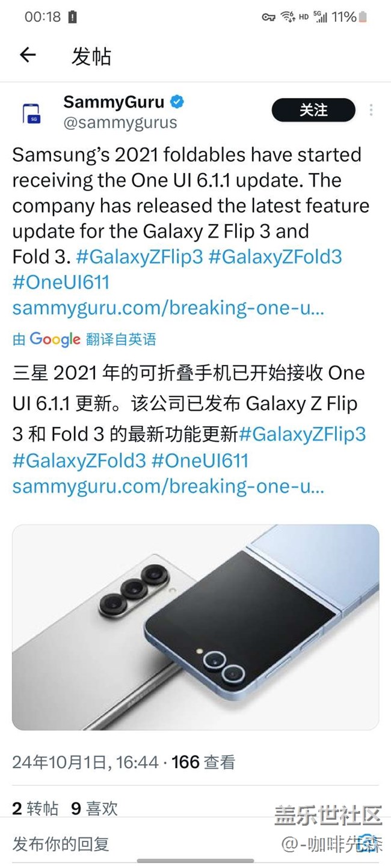Open the #GalaxyZFlip3 hashtag in original text
391x868 pixels.
point(139,257)
